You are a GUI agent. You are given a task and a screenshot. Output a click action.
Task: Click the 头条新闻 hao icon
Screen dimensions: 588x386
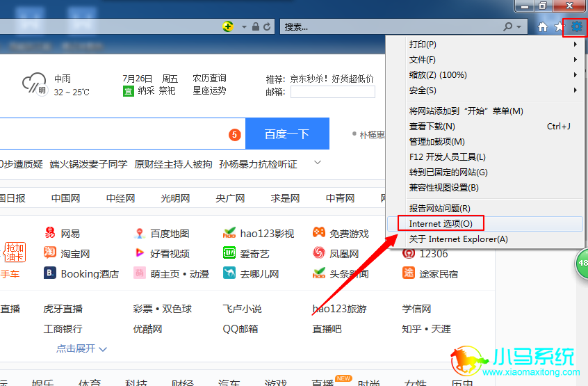tap(319, 273)
